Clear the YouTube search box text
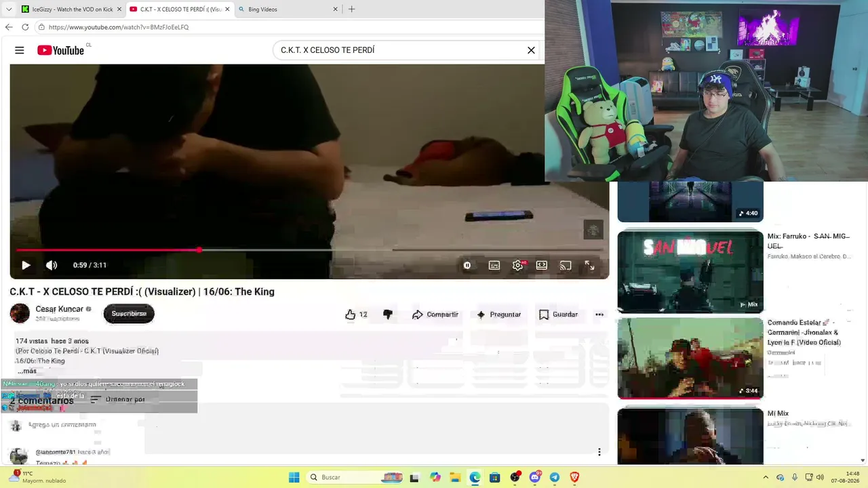Screen dimensions: 868x488 (531, 50)
